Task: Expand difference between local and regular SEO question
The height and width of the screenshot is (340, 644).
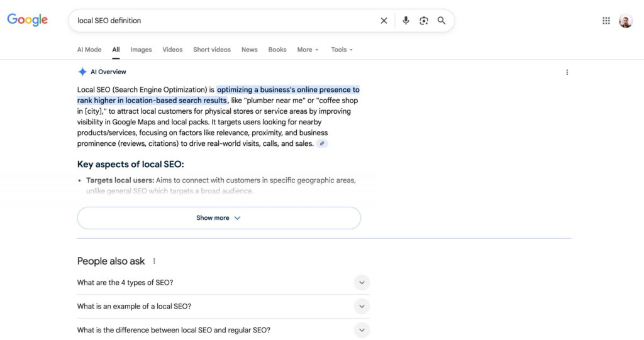Action: [x=223, y=330]
